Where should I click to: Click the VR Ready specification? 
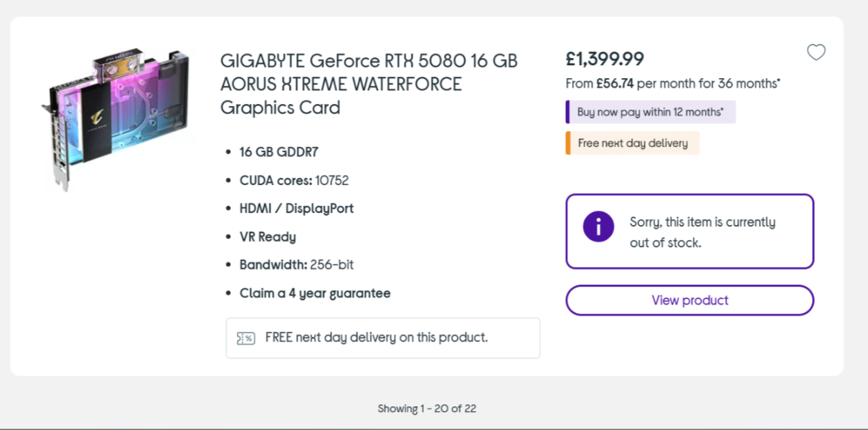tap(268, 236)
